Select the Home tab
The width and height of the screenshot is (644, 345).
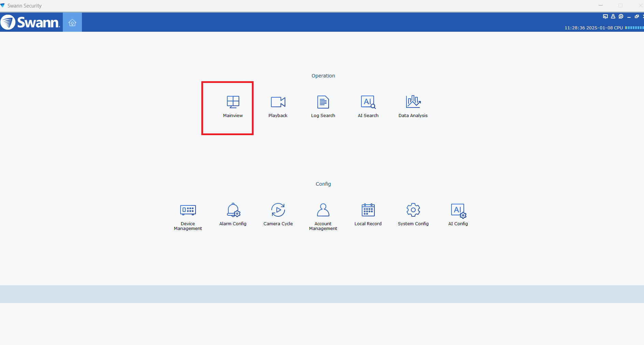(72, 22)
